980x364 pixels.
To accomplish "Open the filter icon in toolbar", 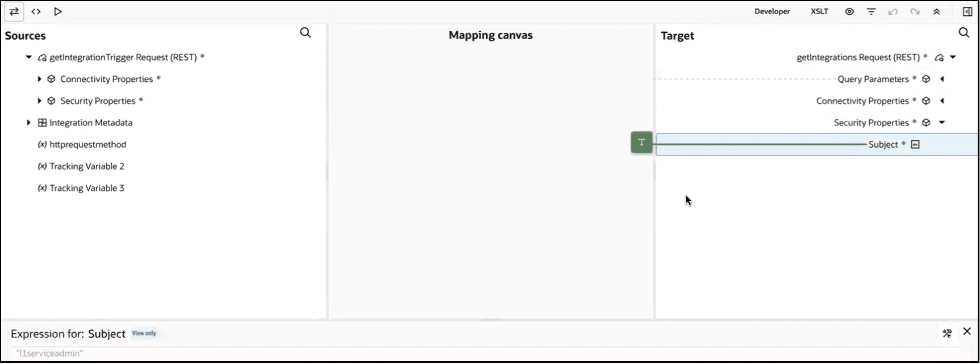I will (871, 11).
